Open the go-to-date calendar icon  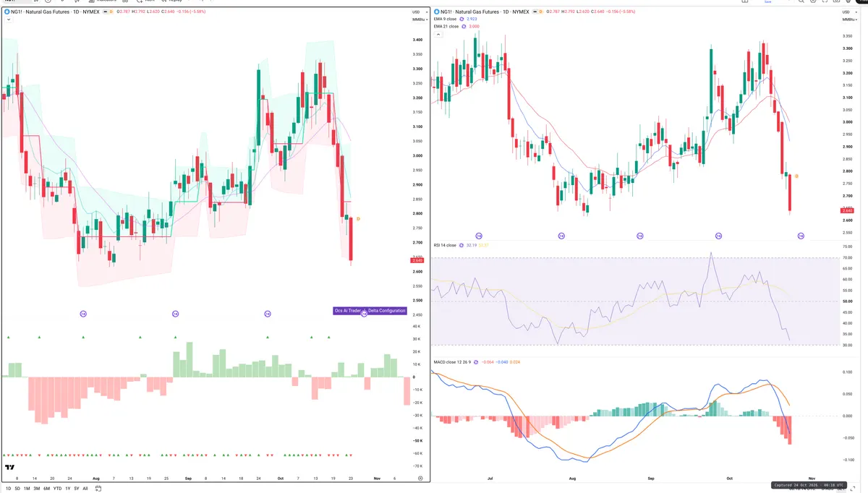click(97, 488)
